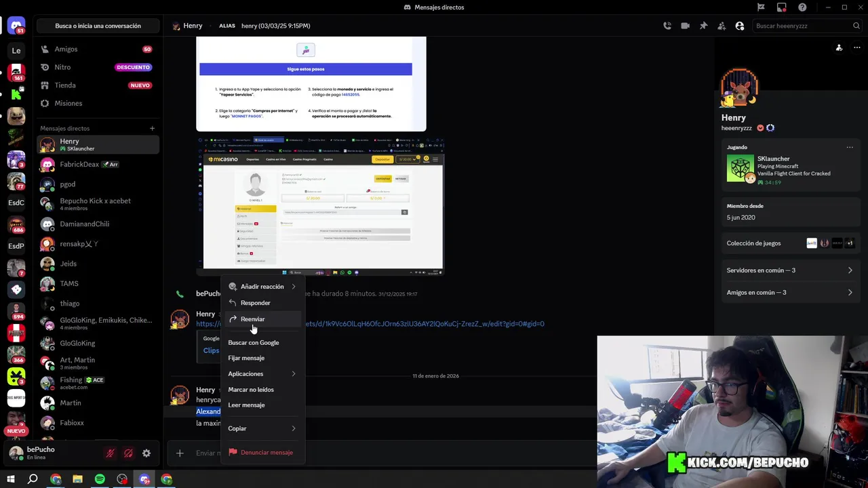Start a video call with Henry
Screen dimensions: 868x488
(x=685, y=26)
